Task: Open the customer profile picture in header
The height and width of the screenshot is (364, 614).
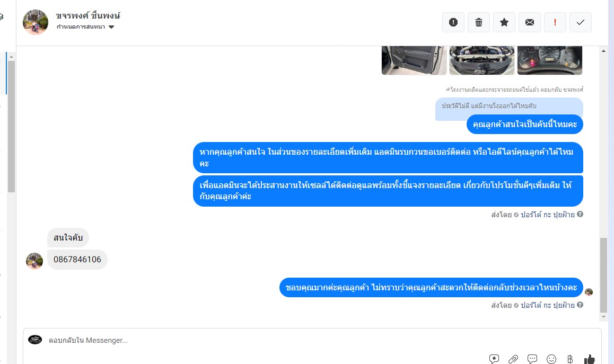Action: coord(36,22)
